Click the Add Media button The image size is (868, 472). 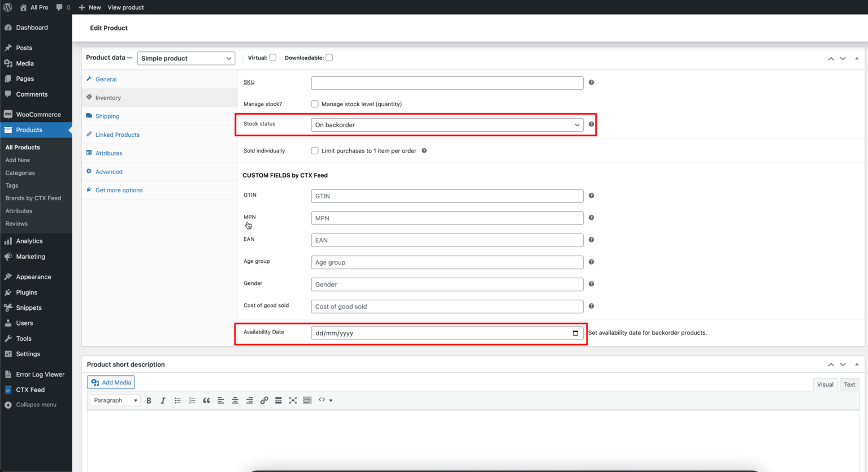pyautogui.click(x=110, y=382)
